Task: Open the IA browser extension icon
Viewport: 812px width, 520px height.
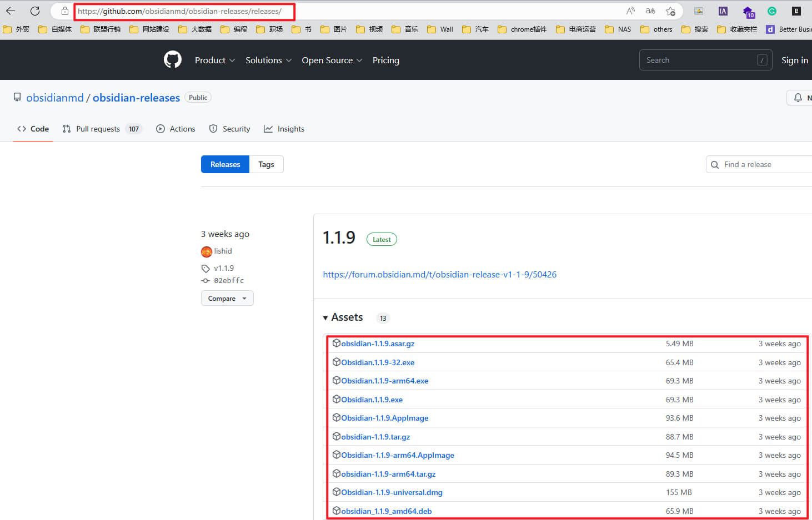Action: click(x=723, y=11)
